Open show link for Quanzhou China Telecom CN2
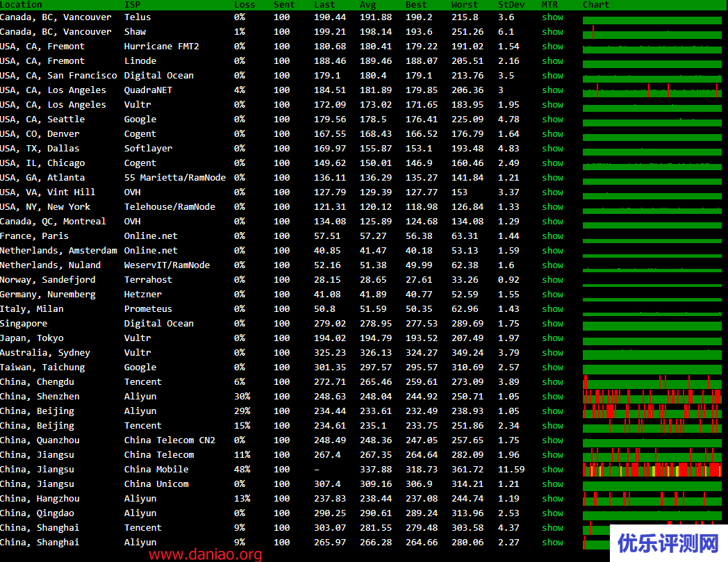The height and width of the screenshot is (562, 728). click(552, 440)
